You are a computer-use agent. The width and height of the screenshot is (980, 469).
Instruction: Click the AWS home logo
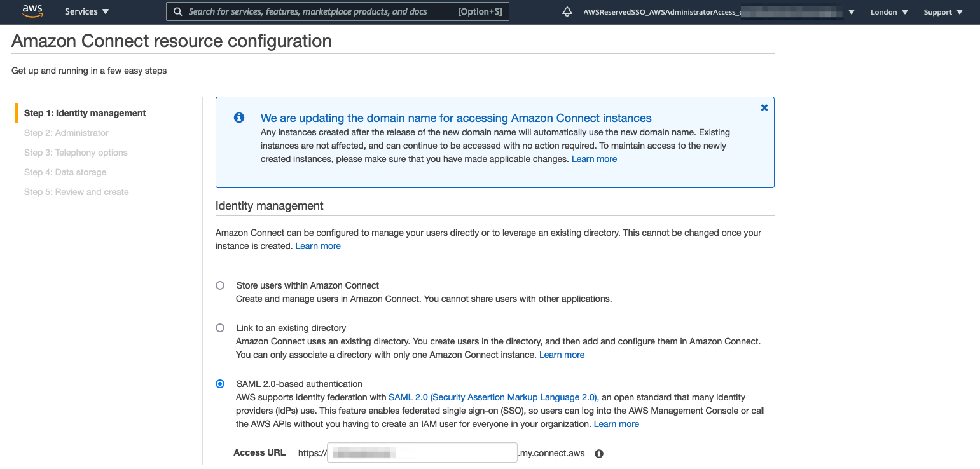pyautogui.click(x=32, y=11)
